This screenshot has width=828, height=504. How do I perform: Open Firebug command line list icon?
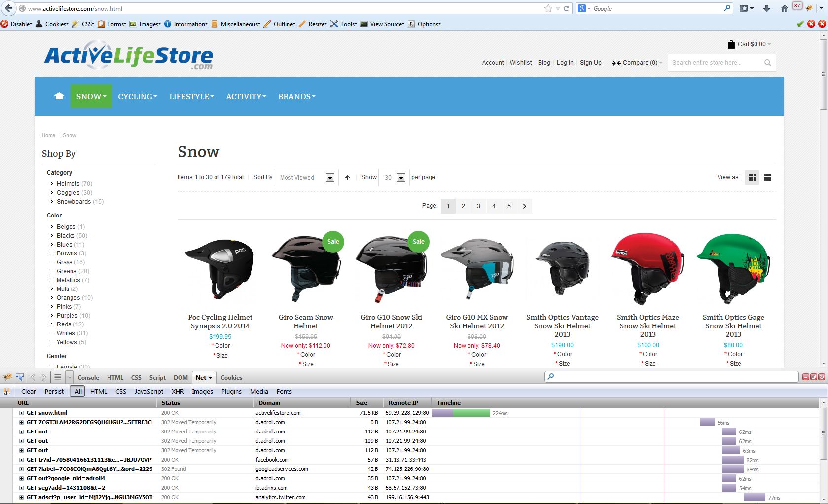coord(58,377)
